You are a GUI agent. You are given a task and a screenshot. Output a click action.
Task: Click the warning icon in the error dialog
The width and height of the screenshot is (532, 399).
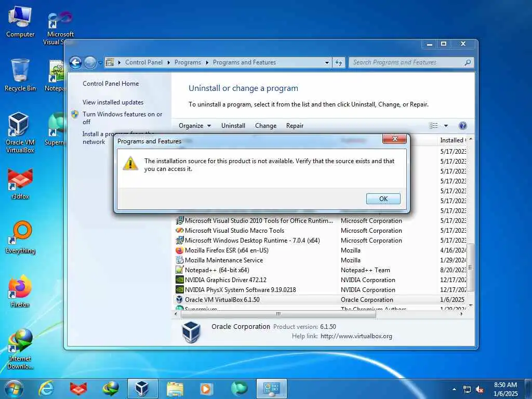click(130, 163)
